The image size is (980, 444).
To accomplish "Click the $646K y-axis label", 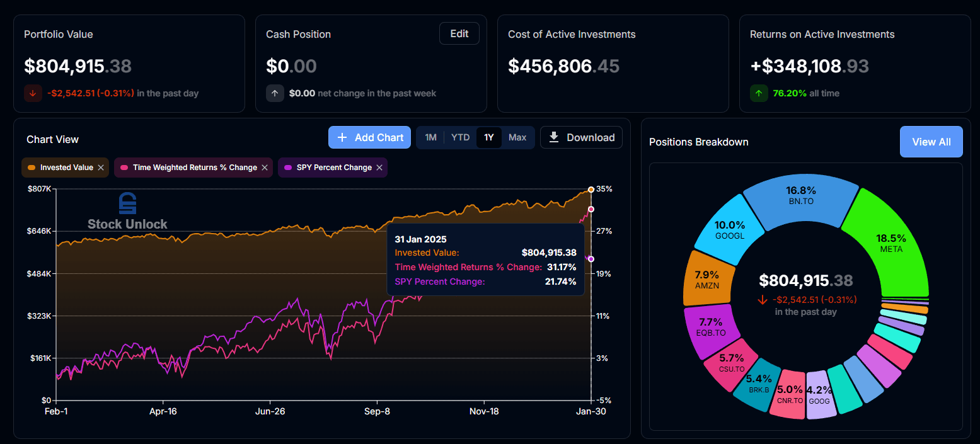I will pyautogui.click(x=40, y=231).
